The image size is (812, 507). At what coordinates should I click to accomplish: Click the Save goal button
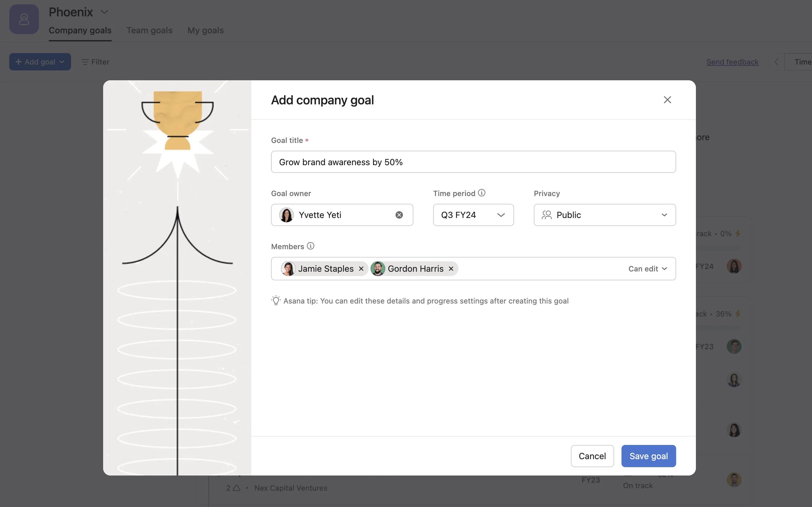[648, 456]
